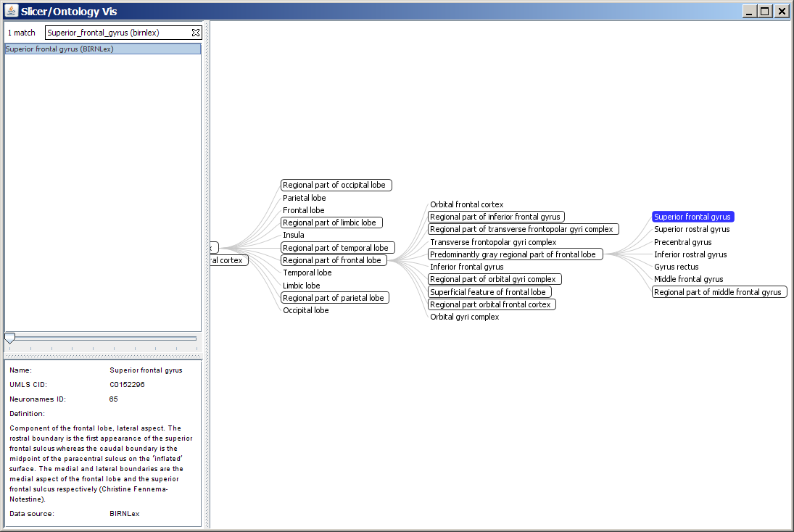794x532 pixels.
Task: Clear the search field with the X icon
Action: 195,33
